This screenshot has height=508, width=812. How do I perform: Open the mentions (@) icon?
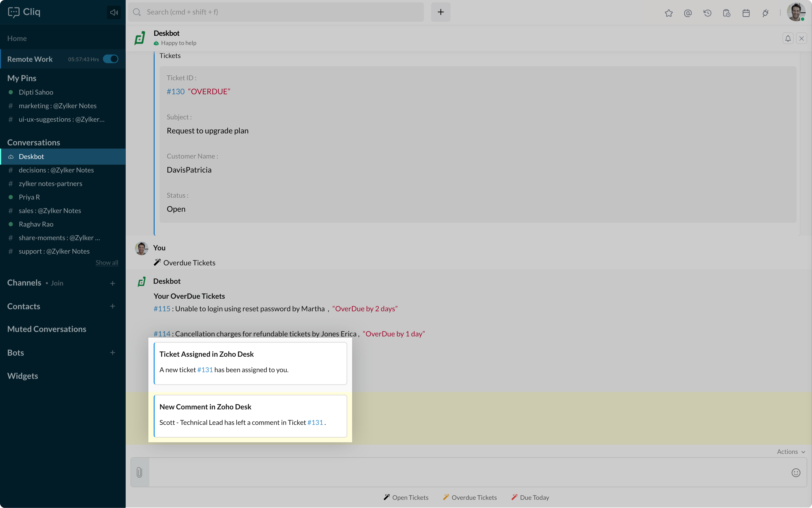point(688,13)
